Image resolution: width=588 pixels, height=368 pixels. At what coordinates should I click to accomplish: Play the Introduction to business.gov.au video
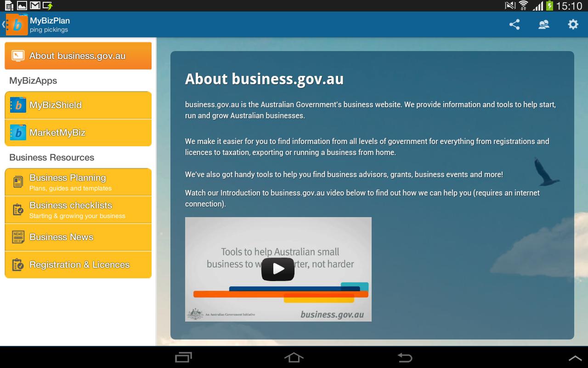click(x=277, y=269)
